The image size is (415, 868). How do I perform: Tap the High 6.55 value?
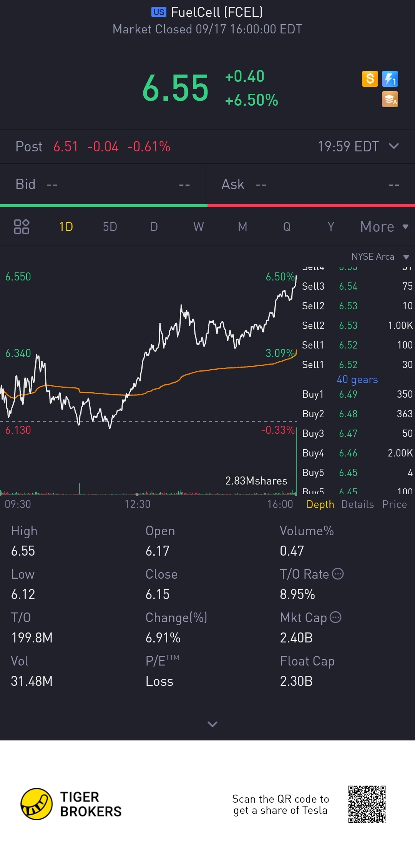tap(23, 551)
